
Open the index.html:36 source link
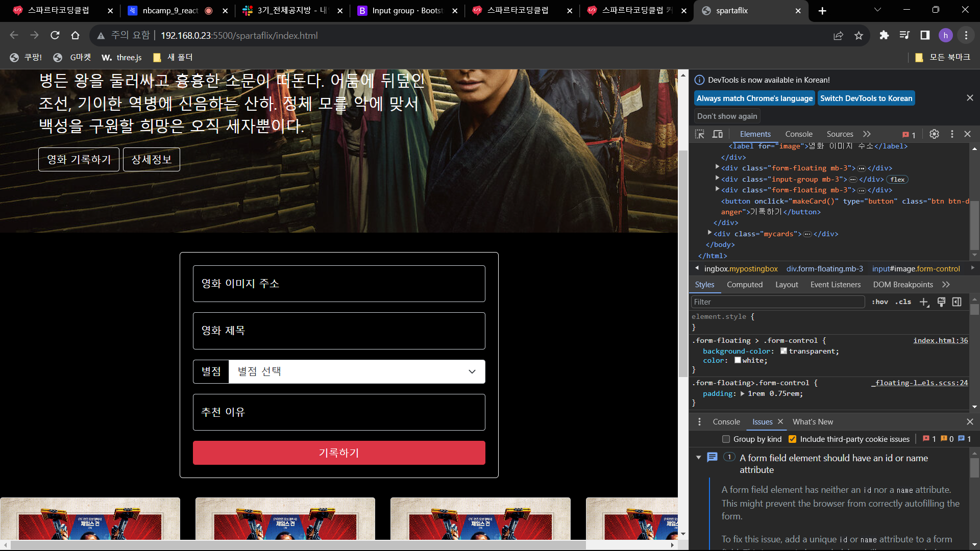(x=940, y=340)
